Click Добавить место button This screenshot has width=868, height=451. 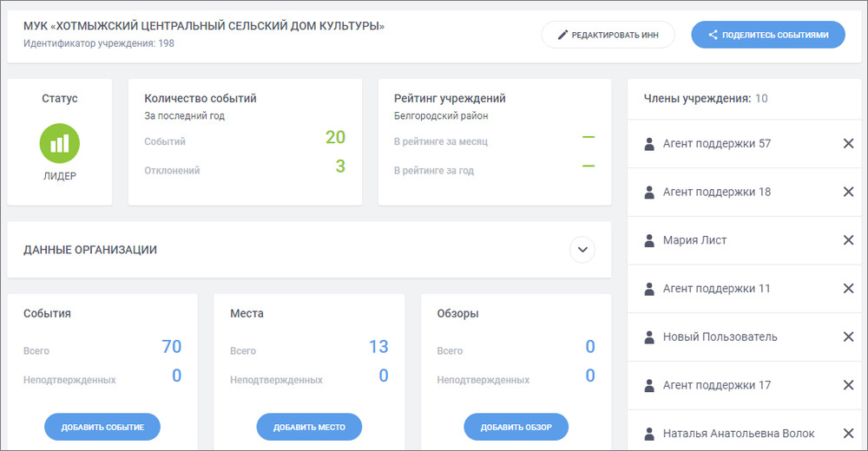click(309, 427)
